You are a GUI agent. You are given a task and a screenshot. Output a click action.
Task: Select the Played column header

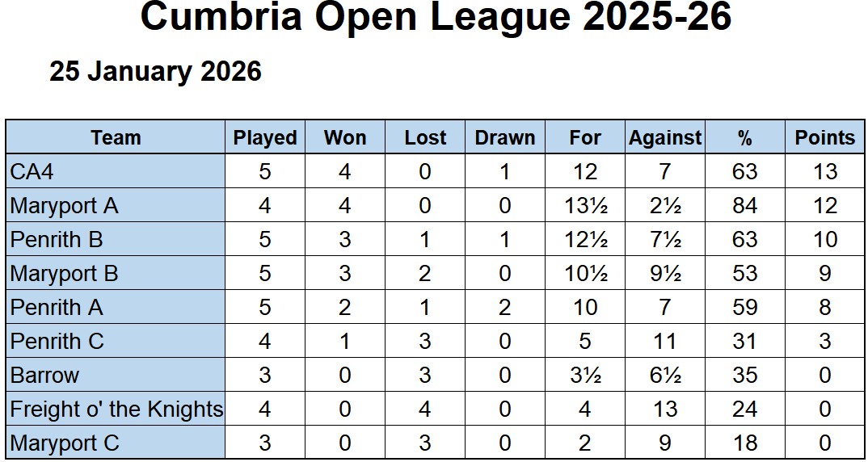click(265, 137)
